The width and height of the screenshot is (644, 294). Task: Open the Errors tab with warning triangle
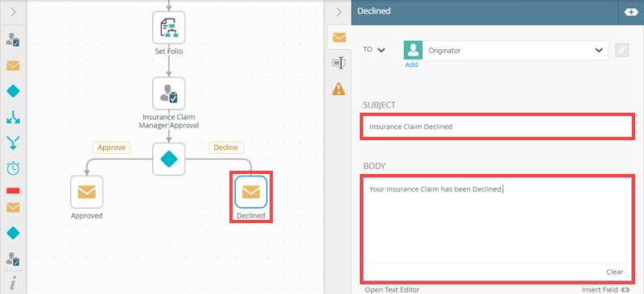(339, 89)
